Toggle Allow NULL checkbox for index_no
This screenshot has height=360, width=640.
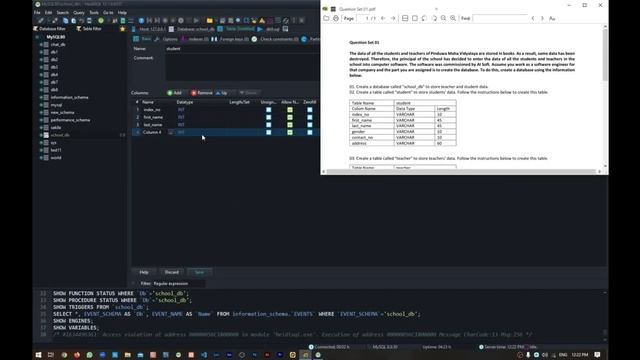[x=290, y=110]
